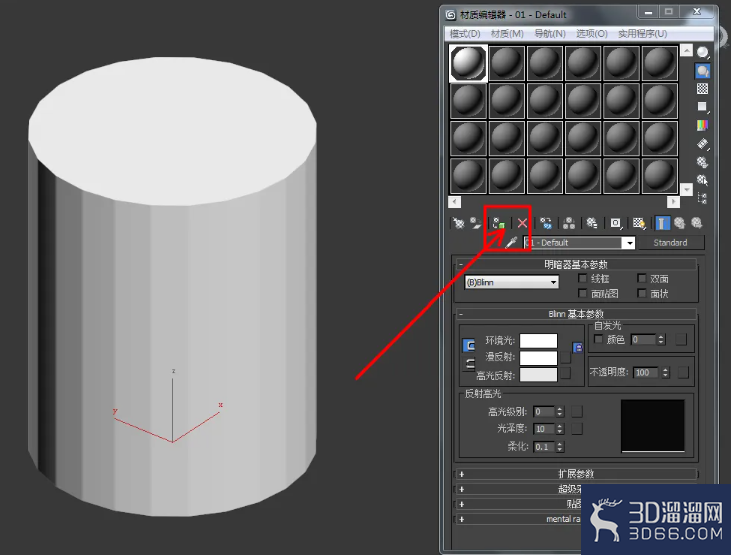Click the 不透明度 value field showing 100
This screenshot has width=731, height=555.
point(647,372)
